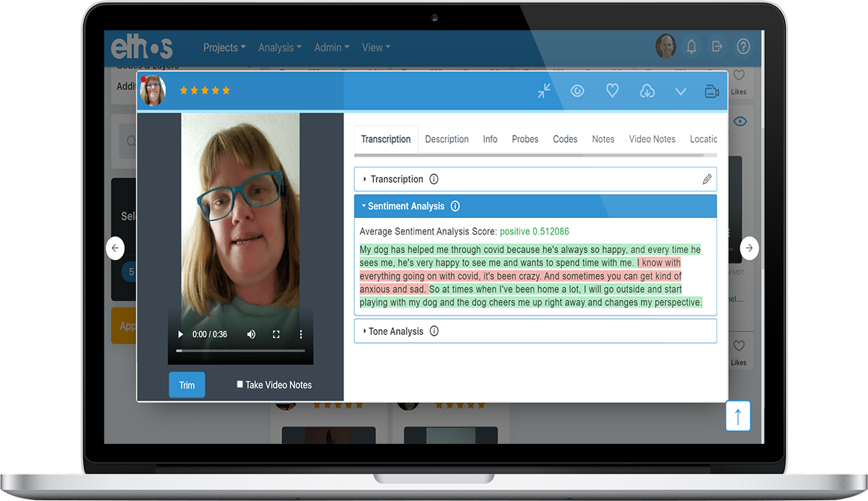Image resolution: width=868 pixels, height=501 pixels.
Task: Open notifications with the bell icon
Action: tap(691, 46)
